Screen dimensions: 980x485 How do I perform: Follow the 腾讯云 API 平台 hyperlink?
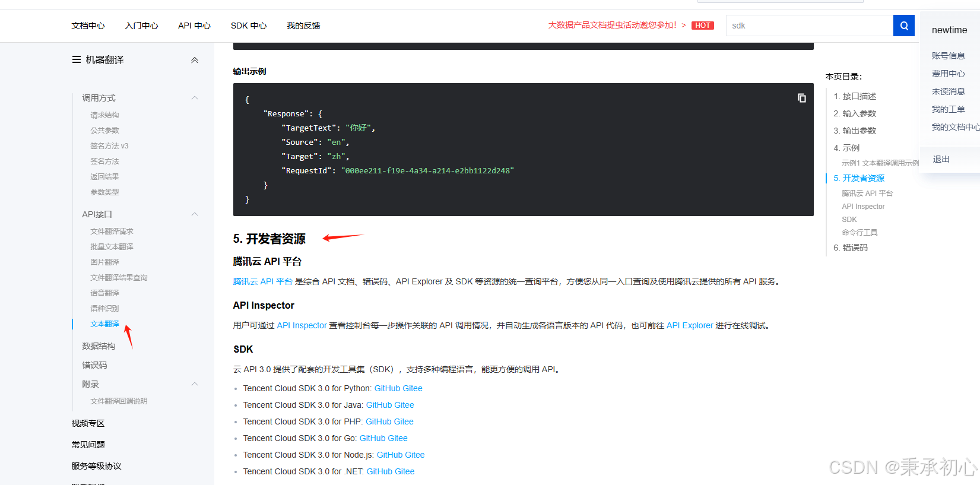pyautogui.click(x=262, y=281)
